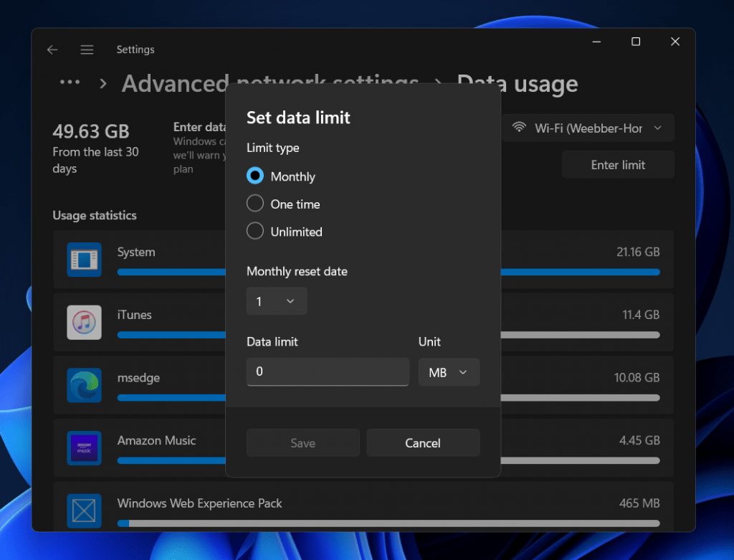734x560 pixels.
Task: Click the Enter limit button
Action: [617, 164]
